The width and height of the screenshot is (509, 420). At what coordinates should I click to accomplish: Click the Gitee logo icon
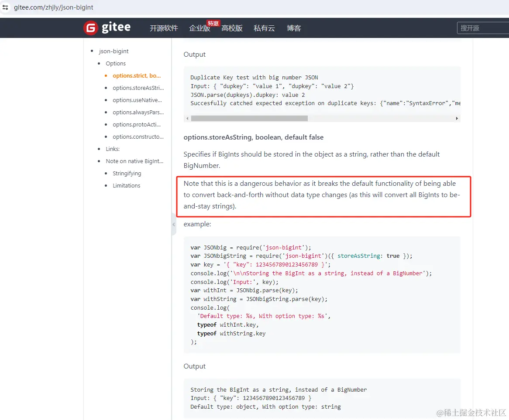(90, 28)
